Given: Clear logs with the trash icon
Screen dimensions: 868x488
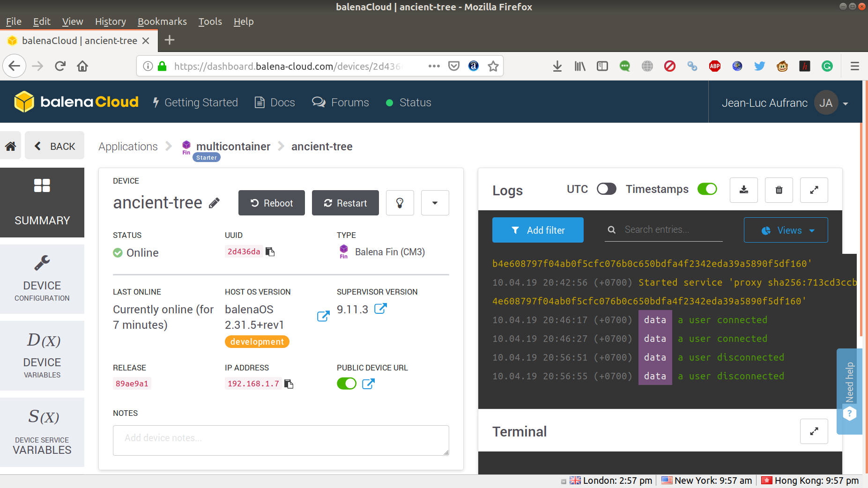Looking at the screenshot, I should [x=779, y=190].
